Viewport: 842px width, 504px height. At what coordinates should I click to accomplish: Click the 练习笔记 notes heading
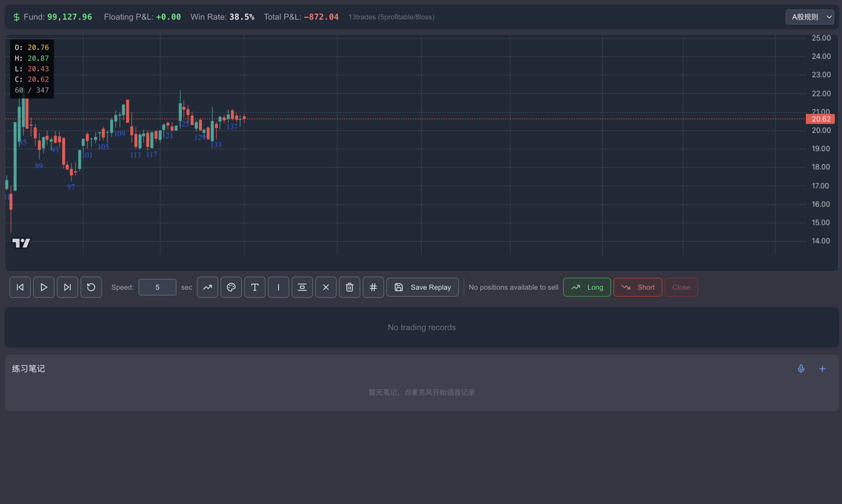click(28, 369)
